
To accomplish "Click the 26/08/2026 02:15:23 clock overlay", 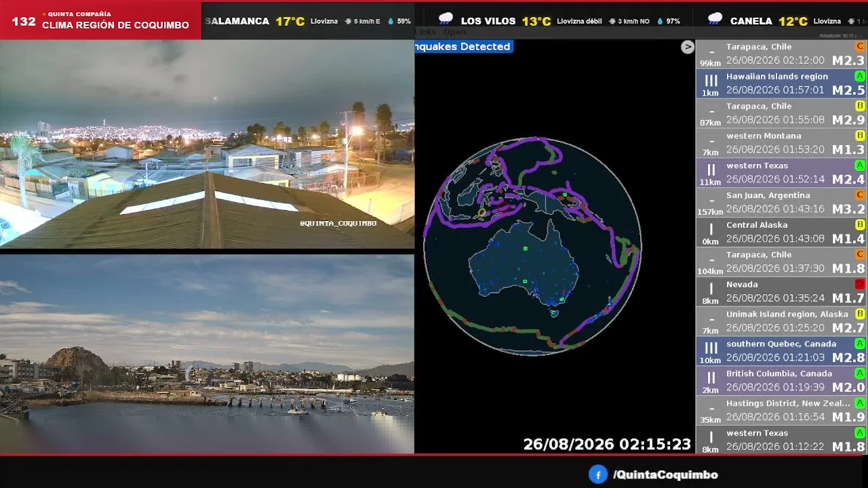I will point(607,444).
